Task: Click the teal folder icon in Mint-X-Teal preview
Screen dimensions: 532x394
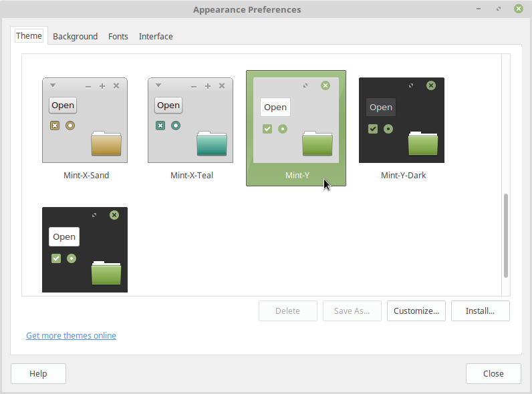Action: click(x=212, y=144)
